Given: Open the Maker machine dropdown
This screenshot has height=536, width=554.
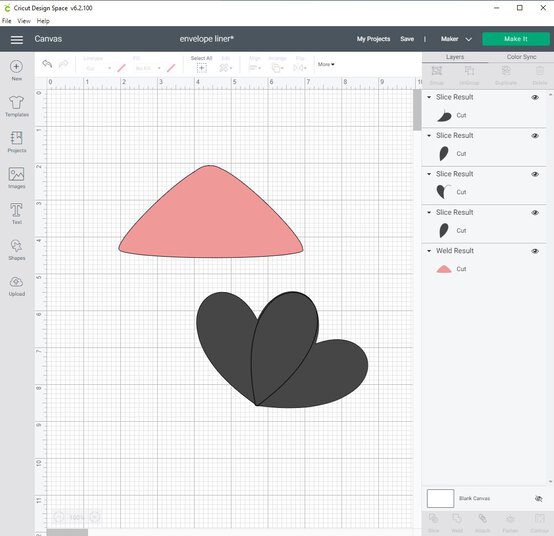Looking at the screenshot, I should (456, 39).
